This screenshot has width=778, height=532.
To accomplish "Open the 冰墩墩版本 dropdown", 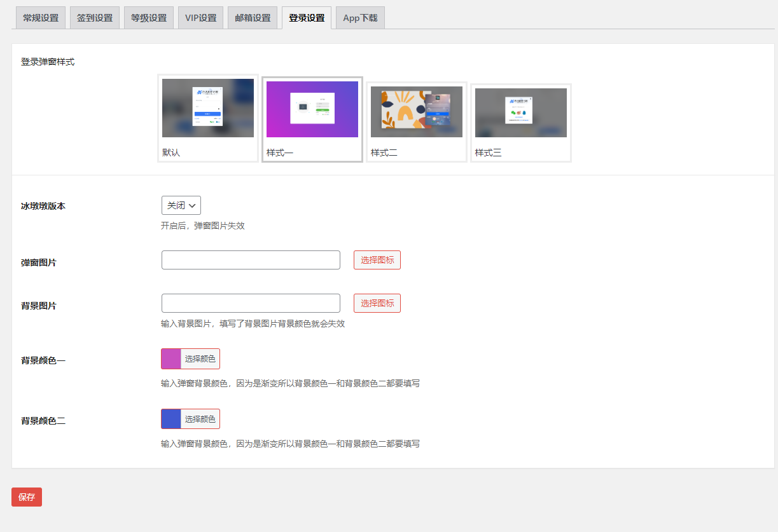I will pyautogui.click(x=181, y=205).
